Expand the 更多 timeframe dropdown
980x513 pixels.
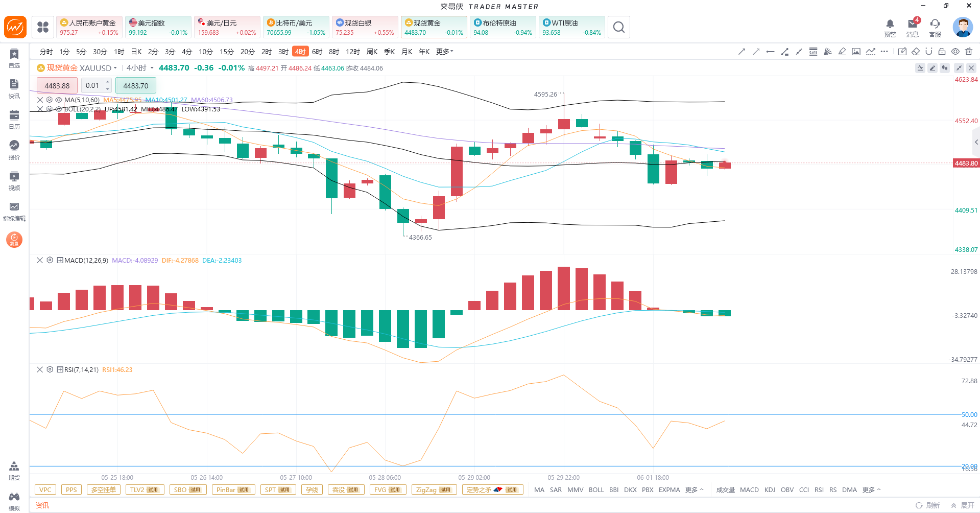pyautogui.click(x=444, y=52)
